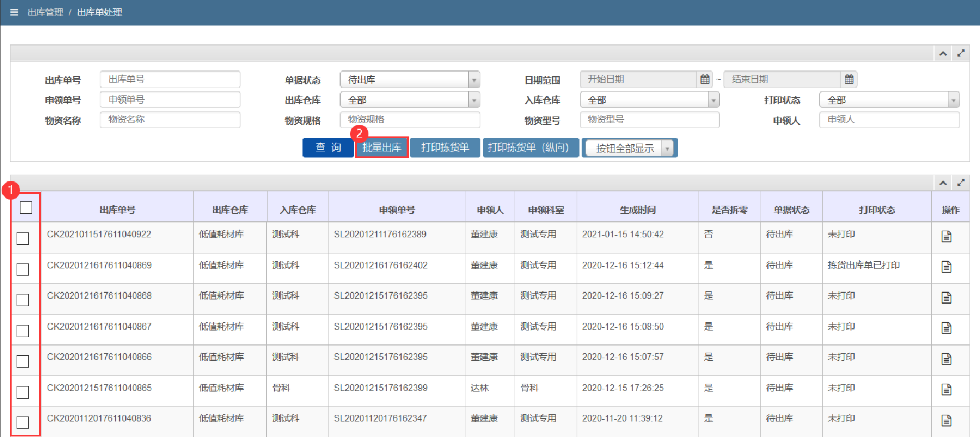Open the 出库仓库 dropdown

pyautogui.click(x=410, y=100)
